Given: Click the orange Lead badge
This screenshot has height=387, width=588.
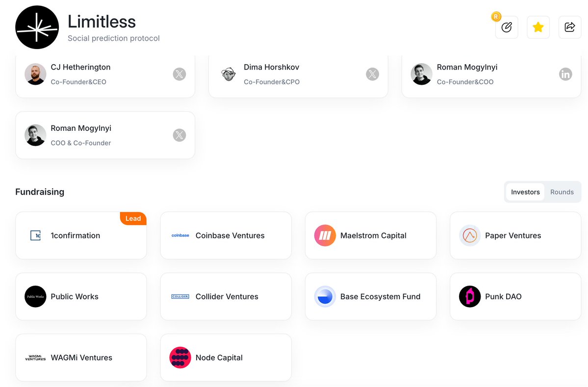Looking at the screenshot, I should pos(133,218).
